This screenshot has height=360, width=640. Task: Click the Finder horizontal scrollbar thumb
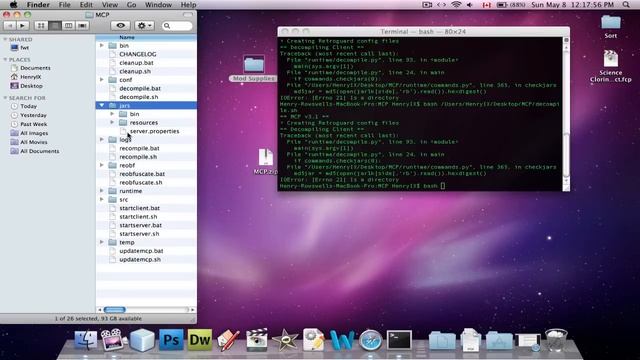(115, 310)
